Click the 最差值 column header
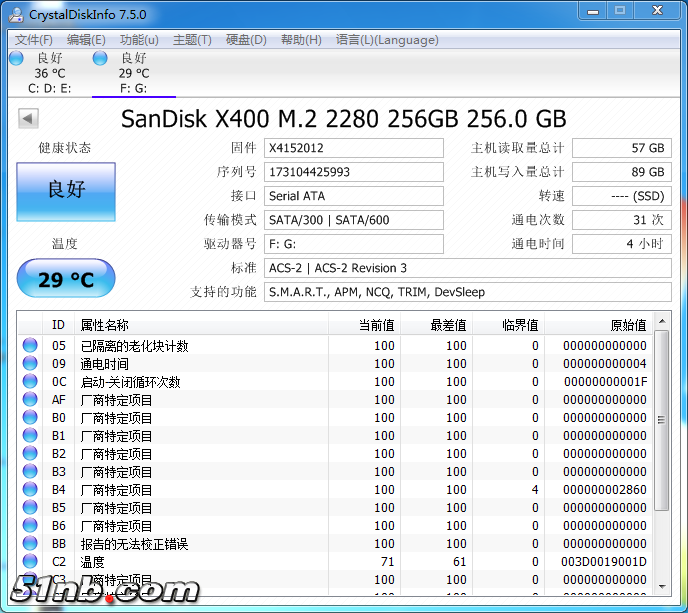Viewport: 688px width, 613px height. [437, 325]
